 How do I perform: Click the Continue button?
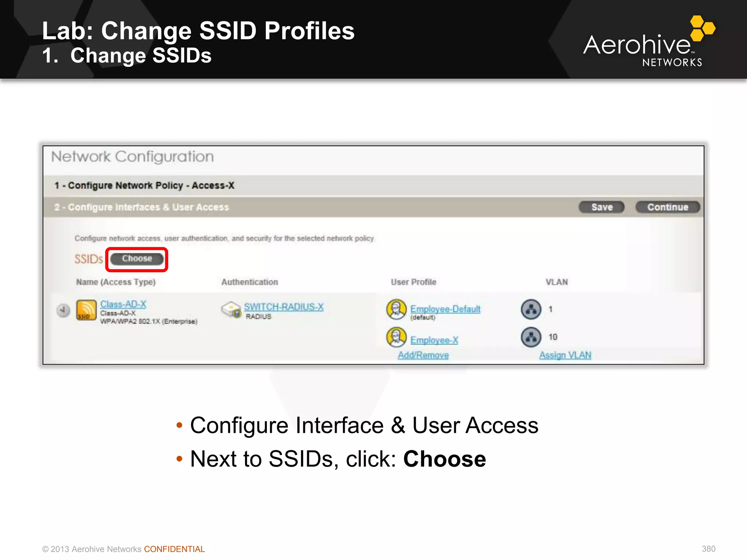668,207
